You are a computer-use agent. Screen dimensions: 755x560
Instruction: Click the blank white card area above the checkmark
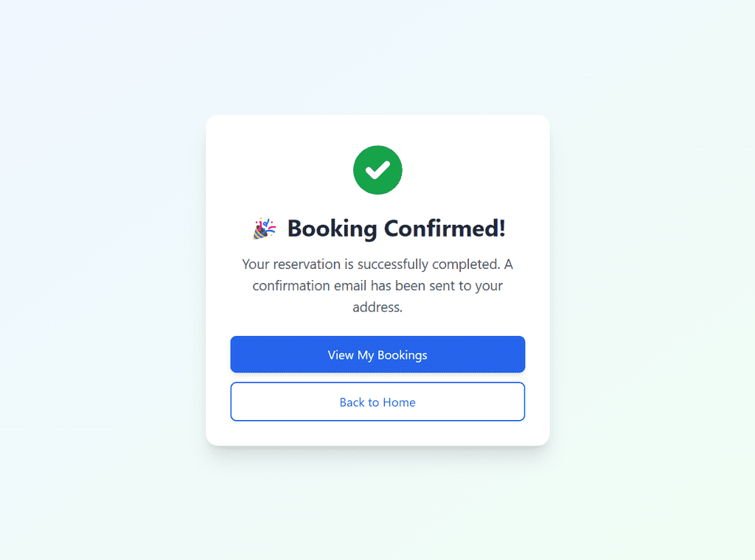[377, 130]
